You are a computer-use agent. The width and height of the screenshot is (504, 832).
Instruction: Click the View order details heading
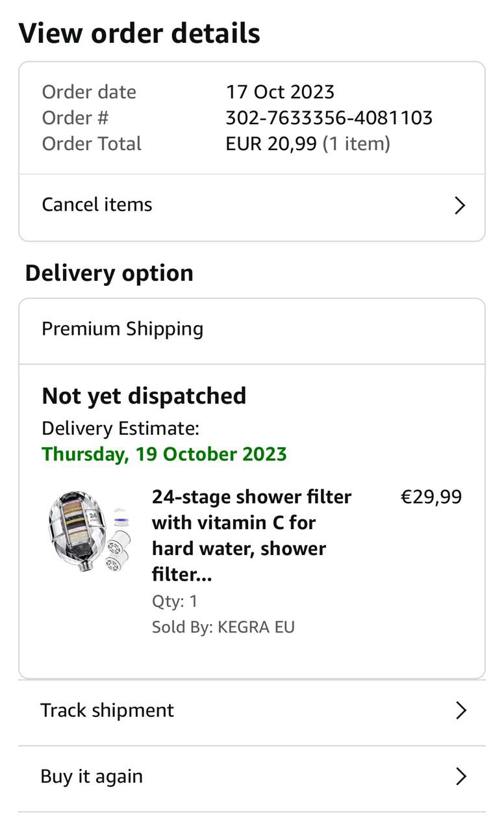point(140,33)
